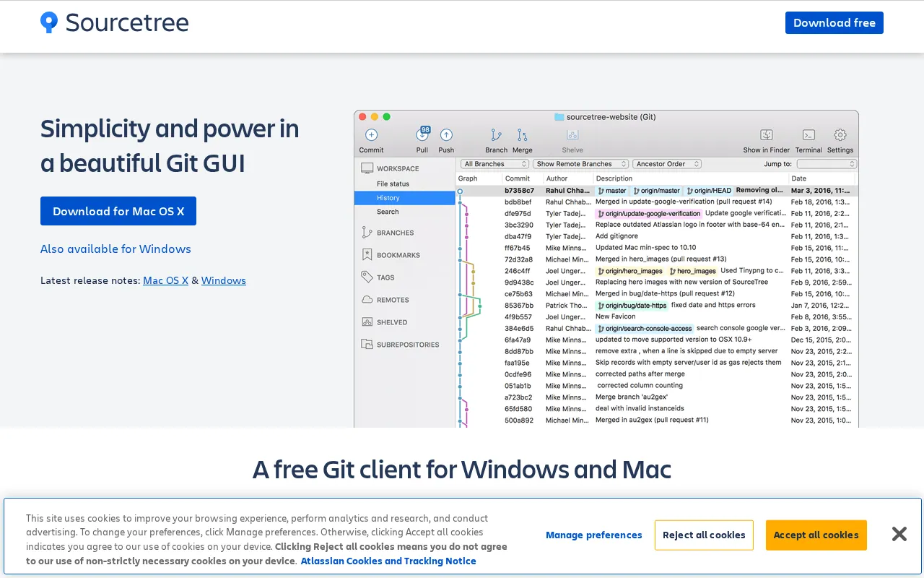Select the Merge toolbar icon
Viewport: 924px width, 578px height.
pos(522,134)
